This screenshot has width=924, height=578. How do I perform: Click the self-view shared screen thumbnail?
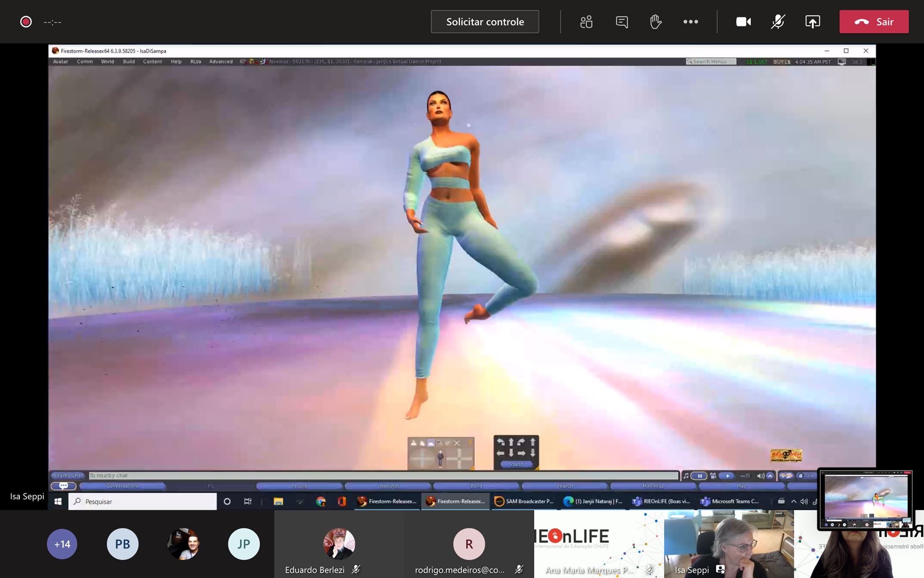tap(865, 499)
